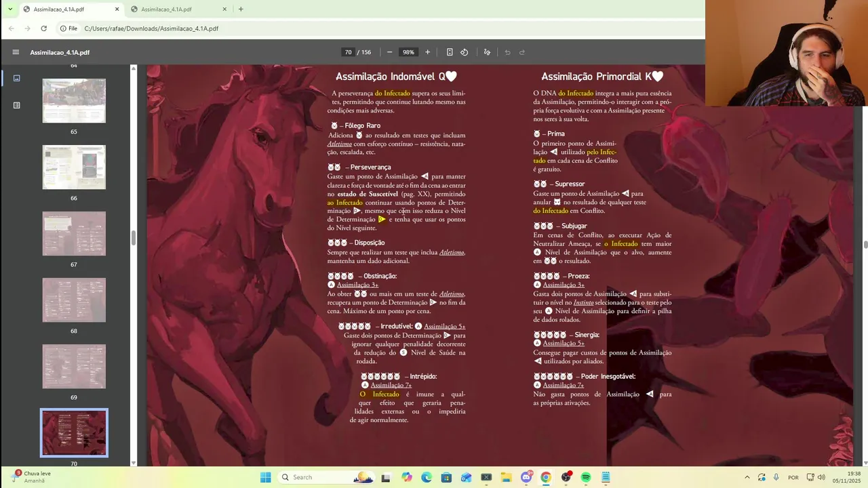Show the page thumbnails view
This screenshot has width=868, height=488.
(17, 78)
